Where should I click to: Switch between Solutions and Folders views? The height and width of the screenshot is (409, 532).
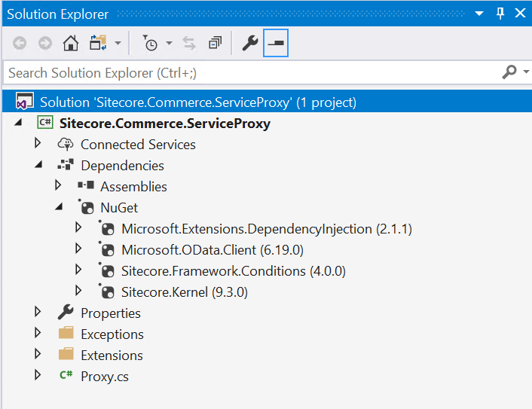click(x=98, y=43)
